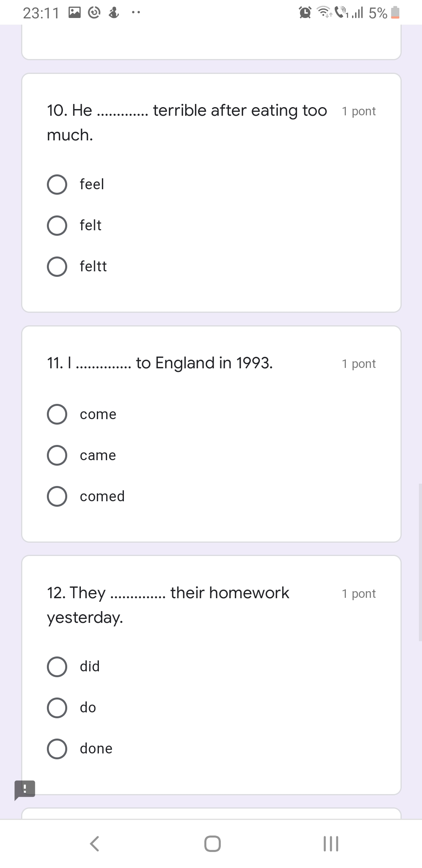The width and height of the screenshot is (422, 868).
Task: Select 'come' for question 11
Action: coord(57,414)
